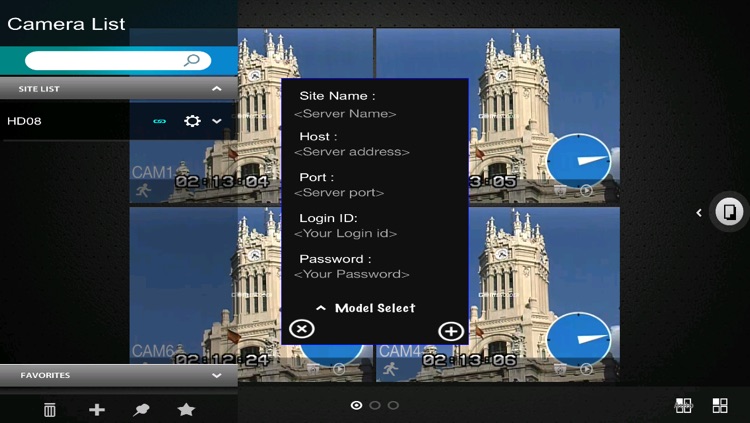Image resolution: width=750 pixels, height=423 pixels.
Task: Expand the FAVORITES section
Action: (217, 376)
